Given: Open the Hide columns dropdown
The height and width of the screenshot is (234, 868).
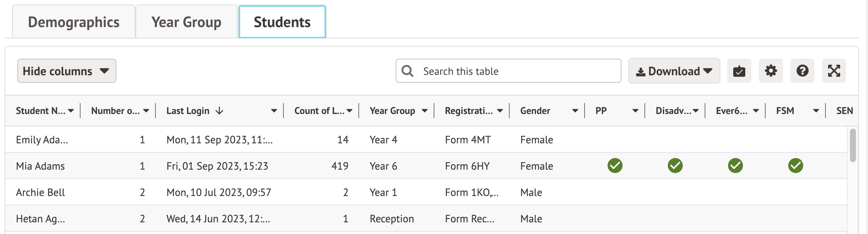Looking at the screenshot, I should (x=67, y=71).
